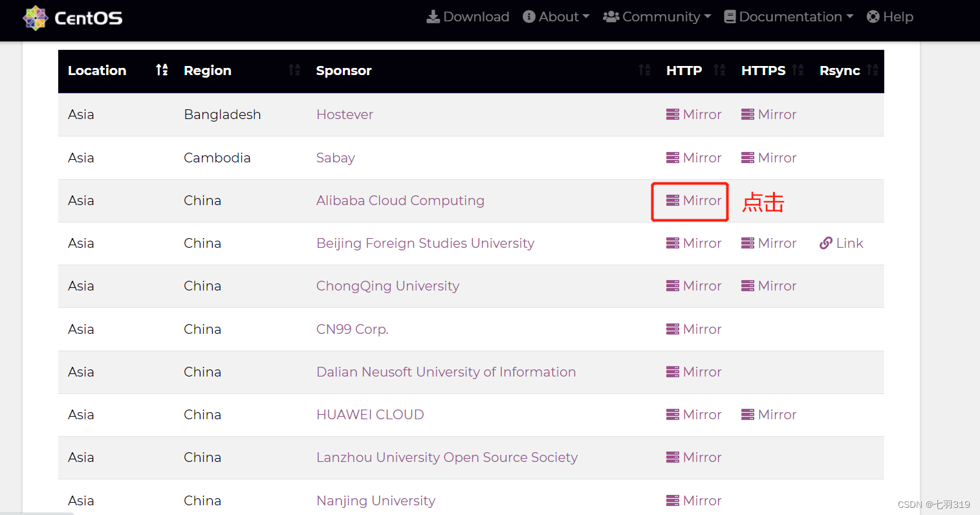Click China in the HUAWEI CLOUD row

[x=202, y=415]
